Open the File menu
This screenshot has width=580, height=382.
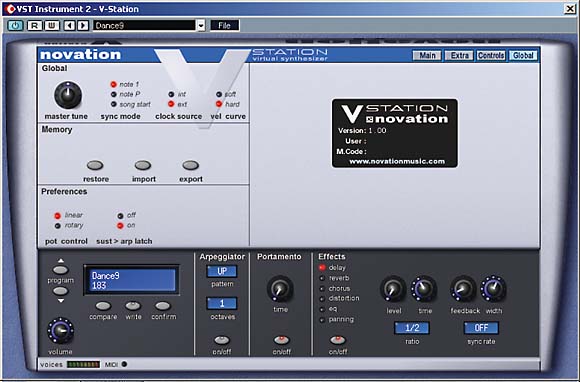coord(225,26)
